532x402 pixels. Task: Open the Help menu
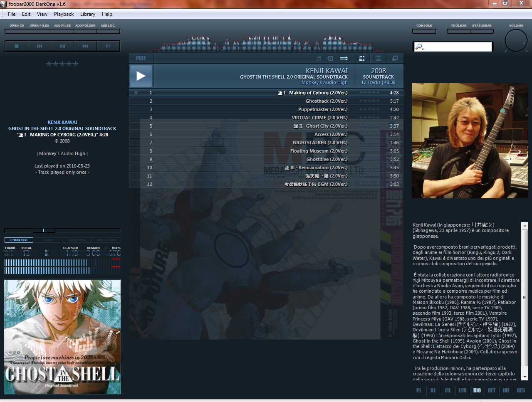click(107, 14)
